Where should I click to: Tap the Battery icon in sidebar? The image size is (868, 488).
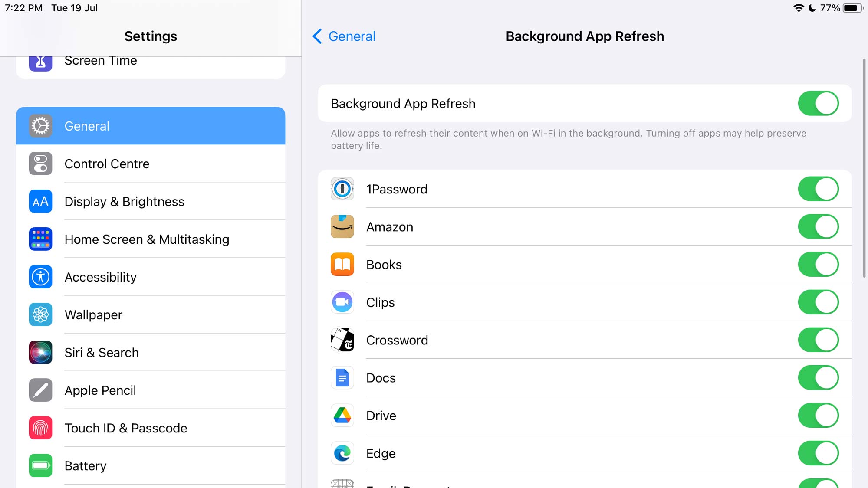pyautogui.click(x=40, y=465)
